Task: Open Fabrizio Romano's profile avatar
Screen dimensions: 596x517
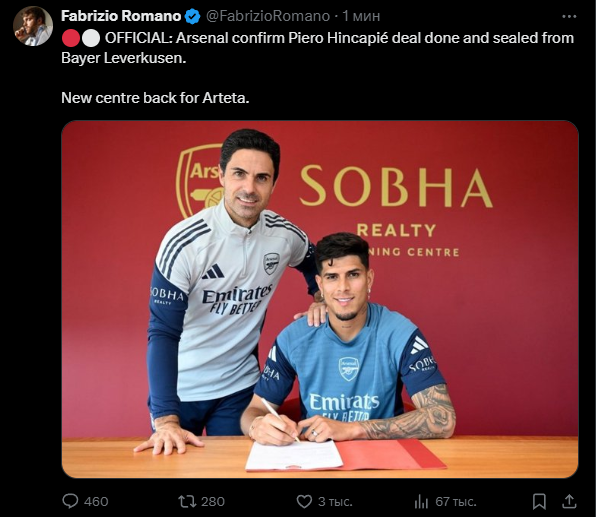Action: (x=33, y=26)
